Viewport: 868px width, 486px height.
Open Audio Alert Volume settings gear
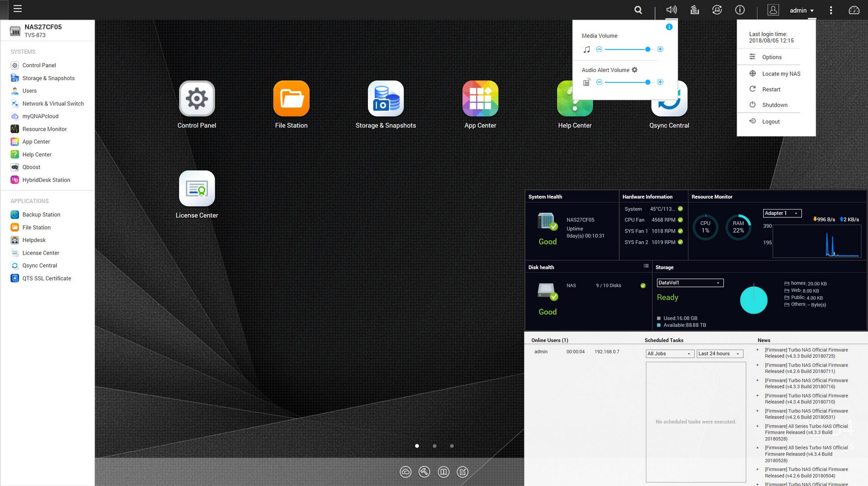[x=635, y=70]
